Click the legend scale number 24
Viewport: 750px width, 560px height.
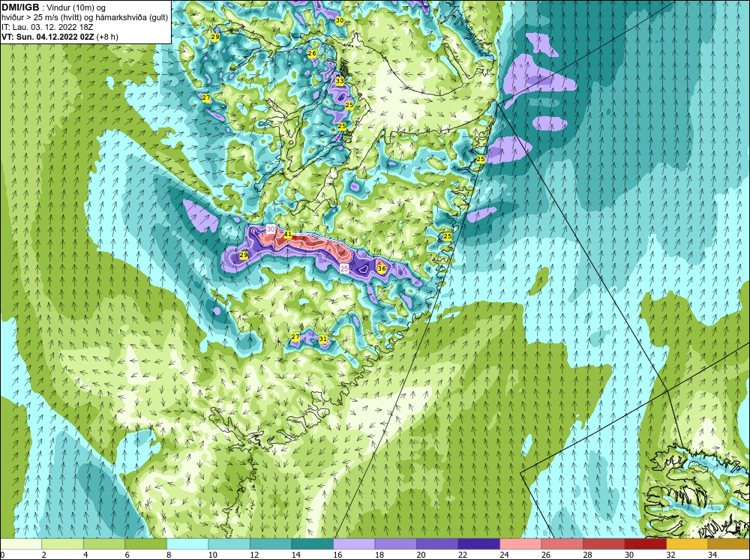pos(504,555)
